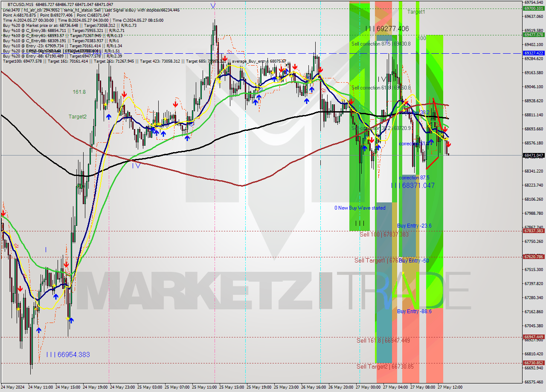The height and width of the screenshot is (392, 546).
Task: Click the green '100' label near Target1
Action: point(421,38)
